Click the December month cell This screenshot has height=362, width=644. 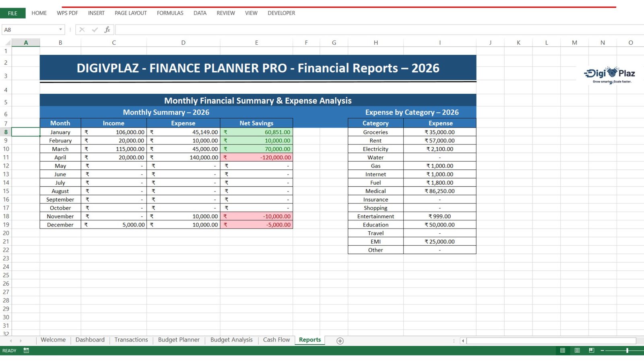(x=60, y=225)
